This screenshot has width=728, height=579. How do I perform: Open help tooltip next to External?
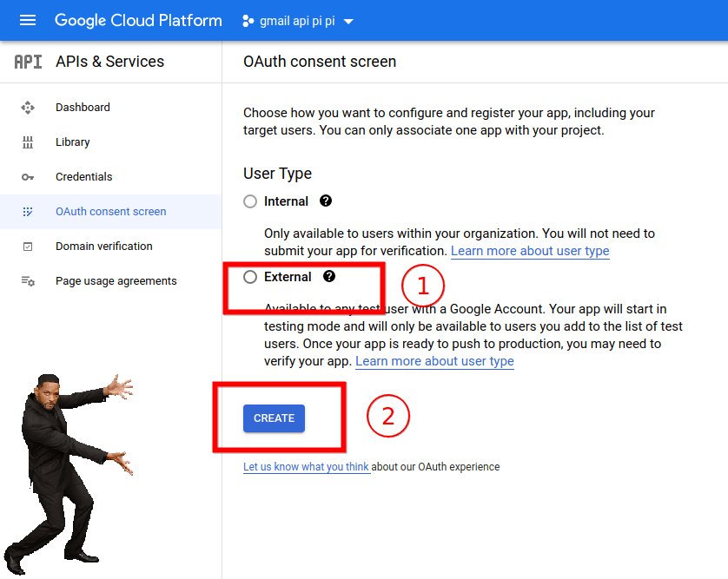point(329,277)
